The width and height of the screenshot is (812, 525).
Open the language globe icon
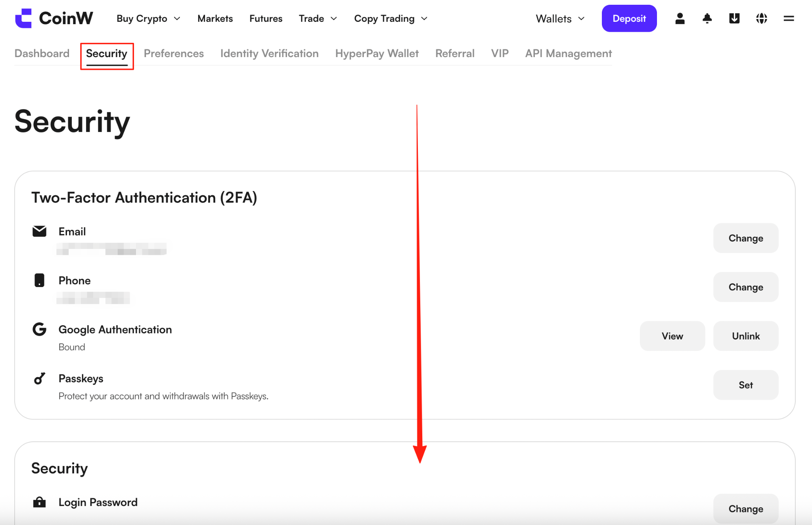(x=762, y=18)
